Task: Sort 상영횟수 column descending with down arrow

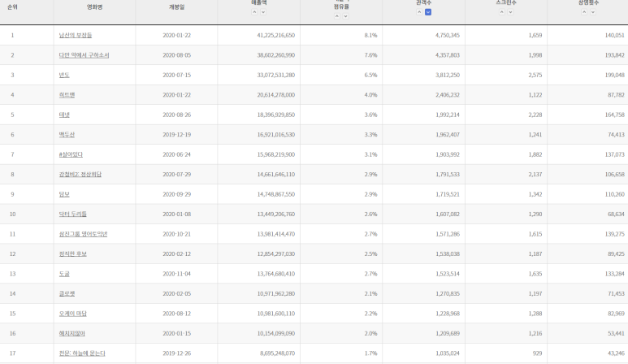Action: 593,12
